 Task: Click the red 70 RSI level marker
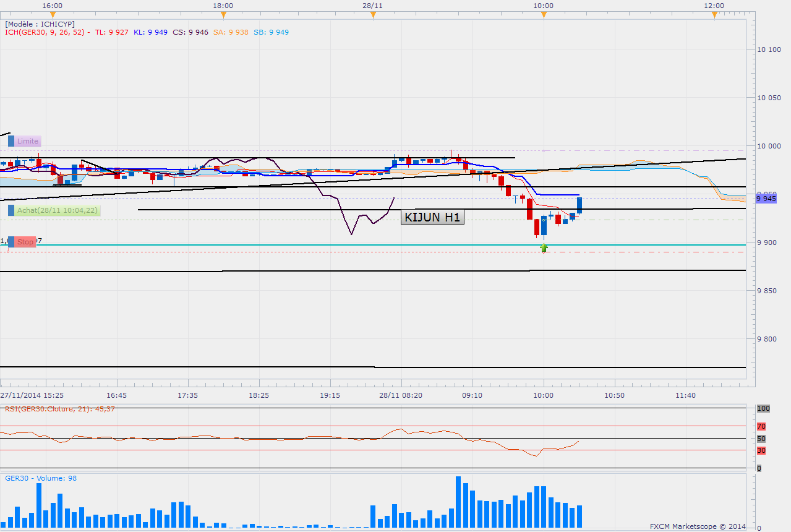point(761,426)
